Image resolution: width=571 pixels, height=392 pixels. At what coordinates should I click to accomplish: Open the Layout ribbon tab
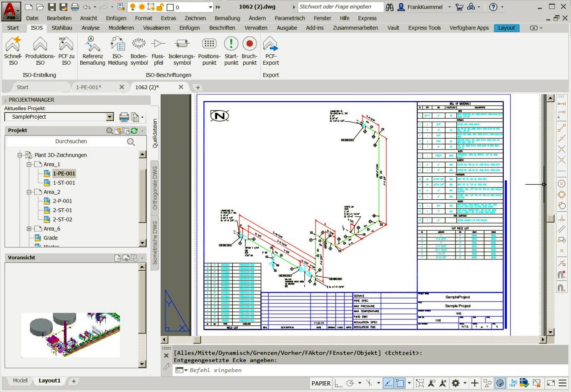click(x=506, y=28)
